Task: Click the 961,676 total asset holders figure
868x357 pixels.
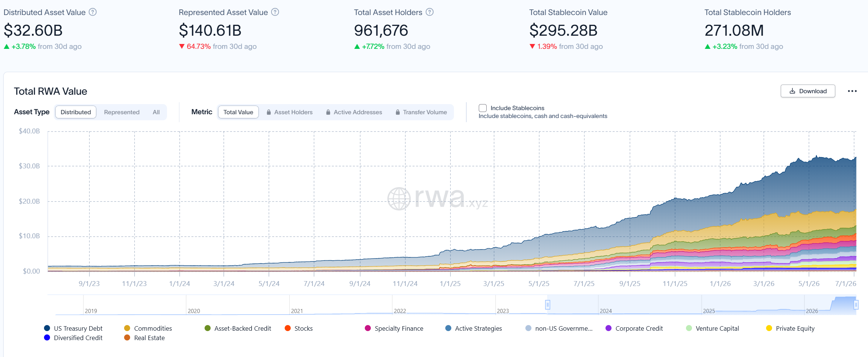Action: click(381, 30)
